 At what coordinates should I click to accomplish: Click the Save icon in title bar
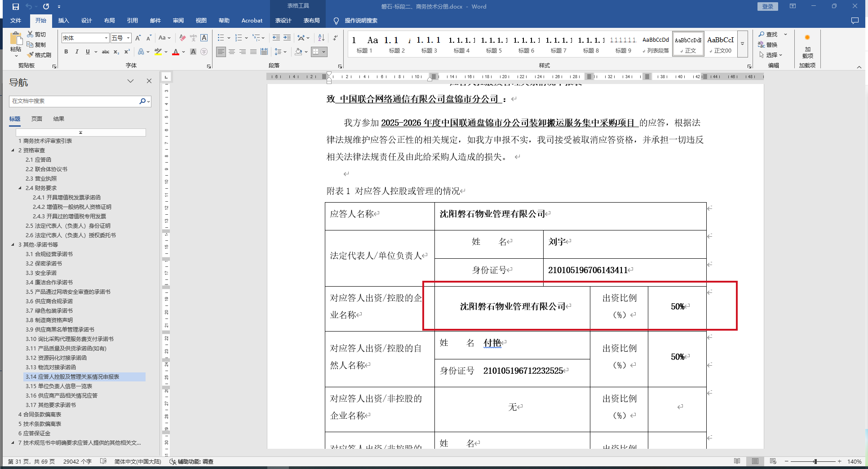coord(16,7)
